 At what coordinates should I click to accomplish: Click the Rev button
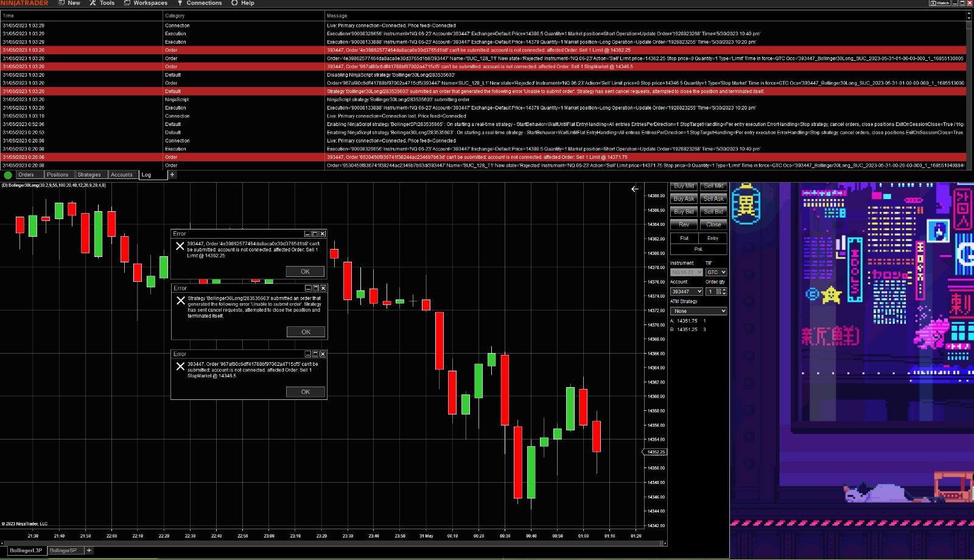[684, 225]
